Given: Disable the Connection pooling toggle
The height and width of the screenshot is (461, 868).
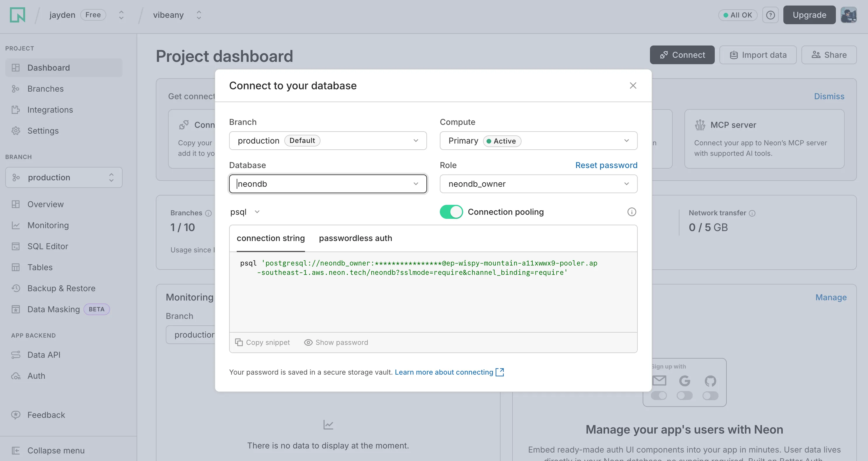Looking at the screenshot, I should click(x=451, y=212).
